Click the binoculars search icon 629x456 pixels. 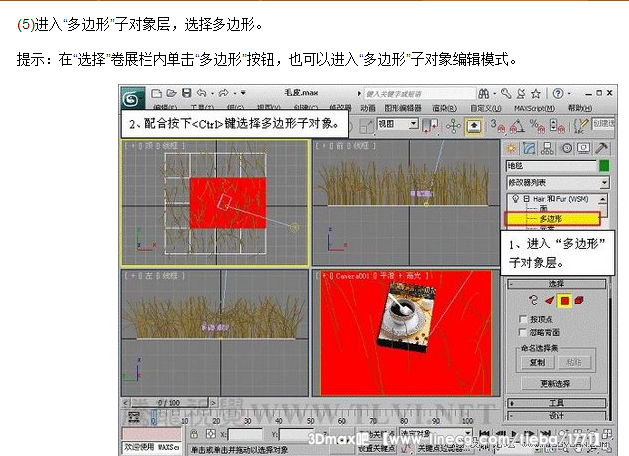coord(484,94)
